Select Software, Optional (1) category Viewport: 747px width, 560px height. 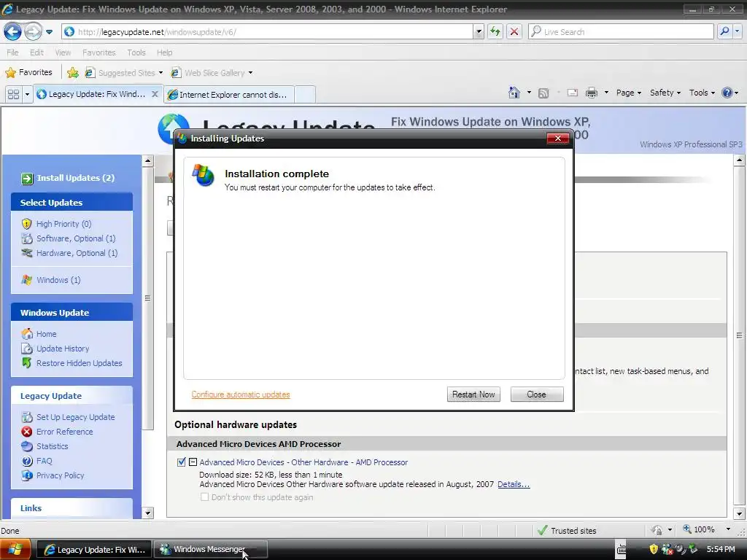click(x=76, y=238)
